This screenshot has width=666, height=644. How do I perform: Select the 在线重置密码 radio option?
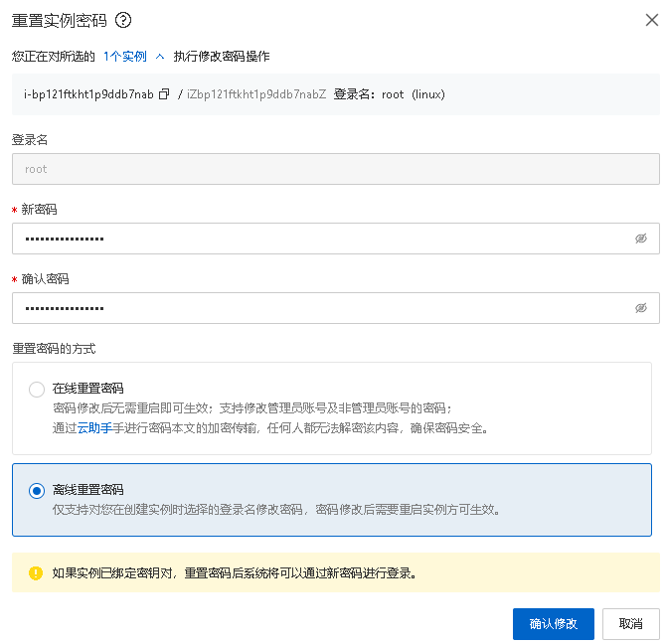coord(37,390)
